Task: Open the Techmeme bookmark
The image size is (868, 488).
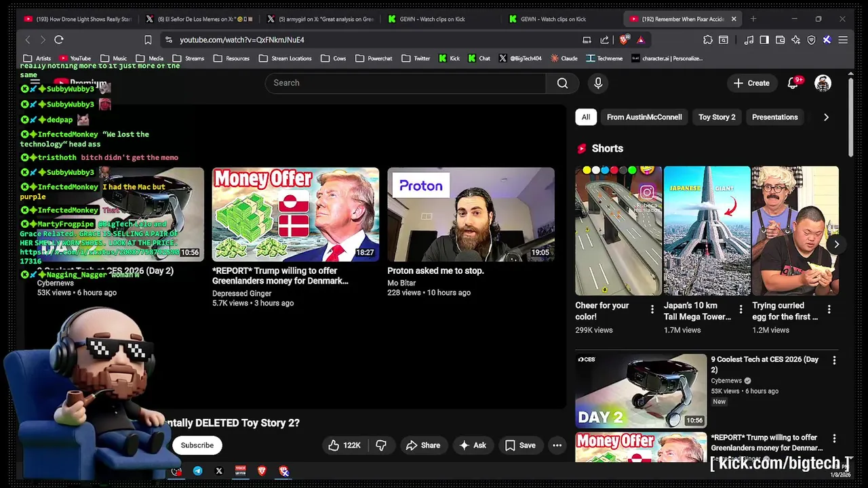Action: pos(604,58)
